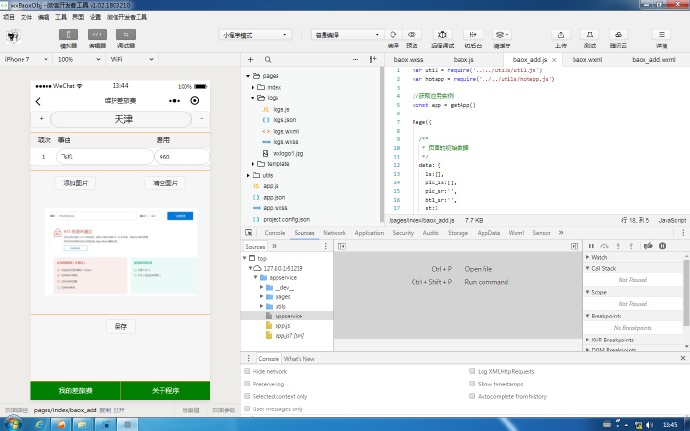Enable User messages only checkbox
Screen dimensions: 690x431
click(247, 409)
